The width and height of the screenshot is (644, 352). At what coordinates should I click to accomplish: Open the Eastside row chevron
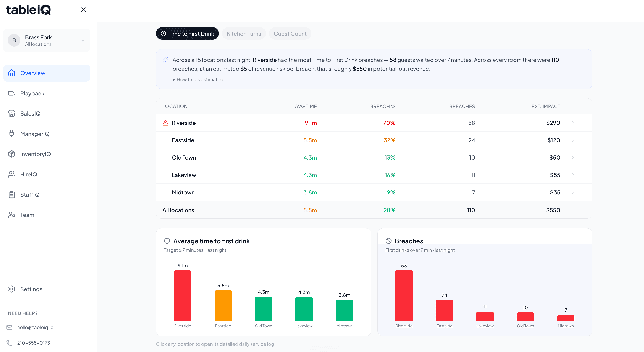[573, 140]
